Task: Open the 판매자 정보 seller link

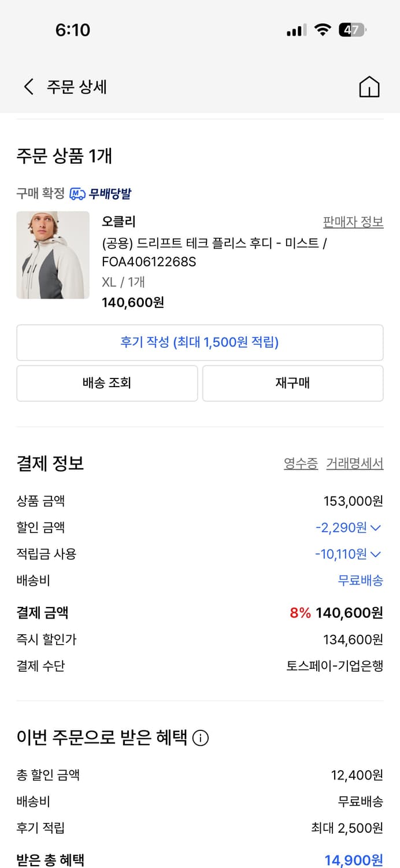Action: coord(353,222)
